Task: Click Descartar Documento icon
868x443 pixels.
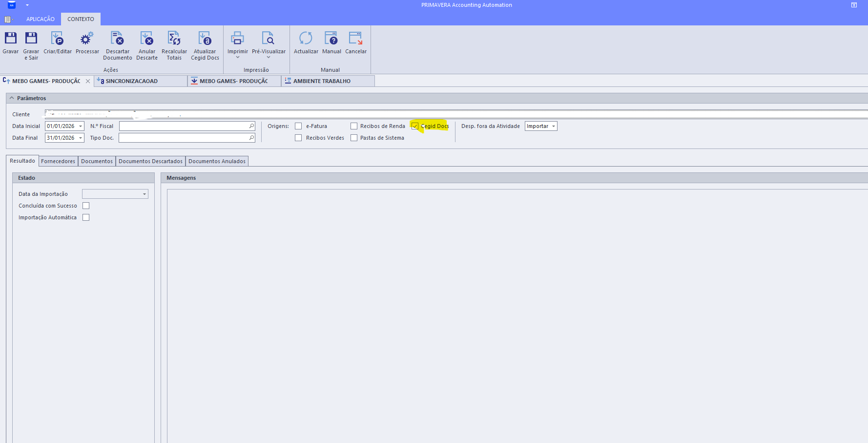Action: (x=117, y=39)
